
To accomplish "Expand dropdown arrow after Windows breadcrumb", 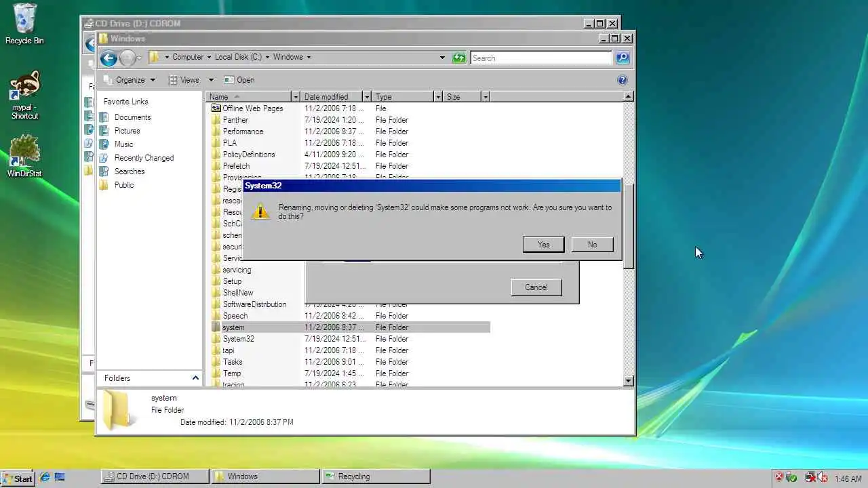I will 309,58.
